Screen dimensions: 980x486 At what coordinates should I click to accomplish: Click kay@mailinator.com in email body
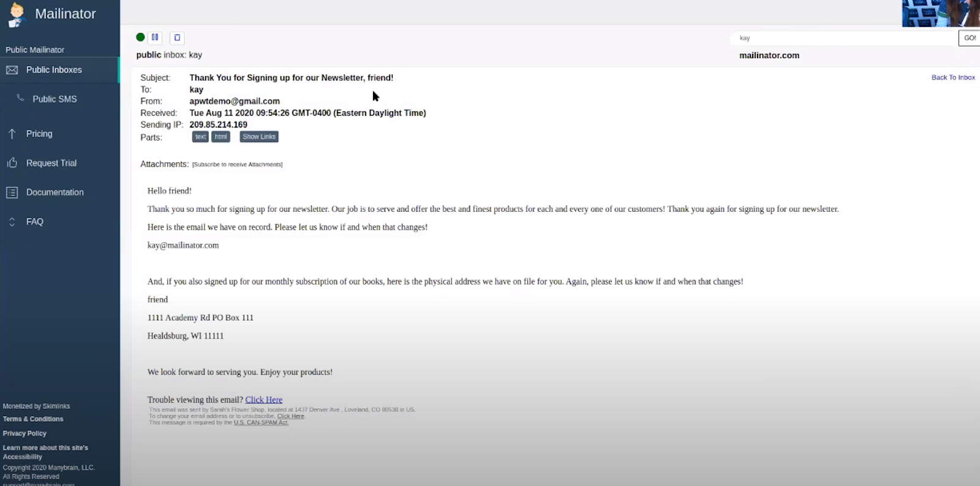pos(183,245)
